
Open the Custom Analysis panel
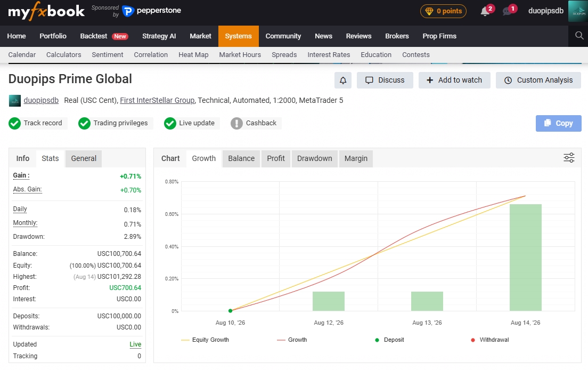tap(538, 81)
